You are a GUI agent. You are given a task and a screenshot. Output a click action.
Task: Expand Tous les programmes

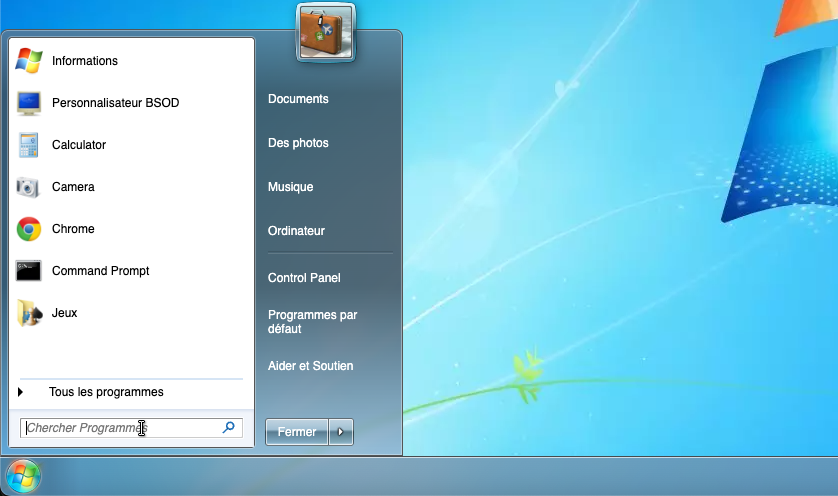106,392
